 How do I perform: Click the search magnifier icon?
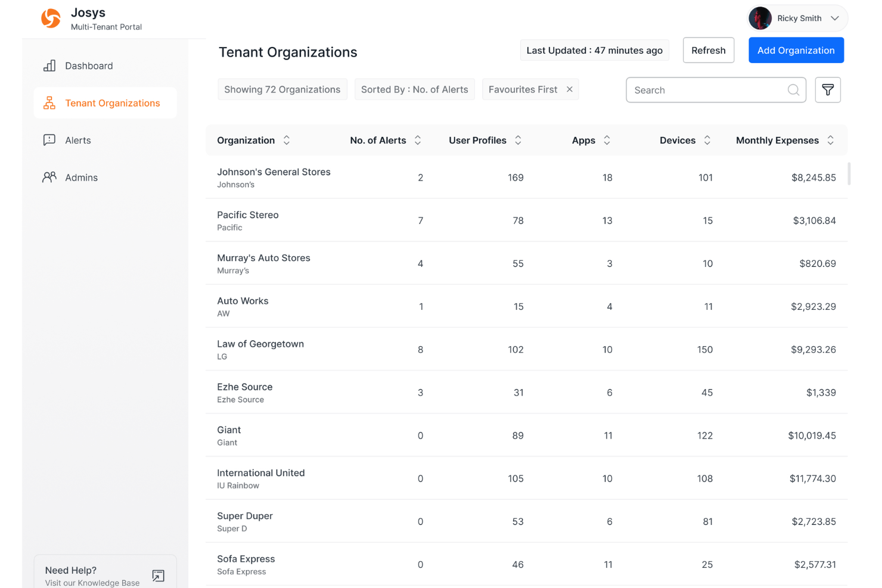(793, 90)
